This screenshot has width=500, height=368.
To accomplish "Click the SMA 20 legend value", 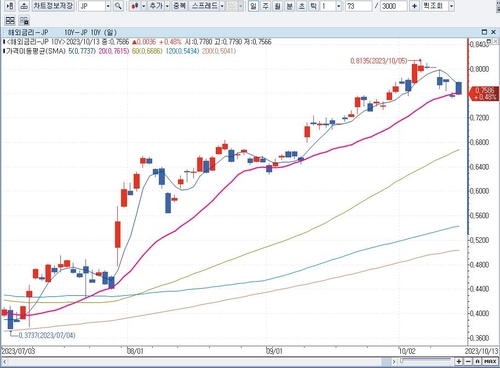I will [x=114, y=51].
